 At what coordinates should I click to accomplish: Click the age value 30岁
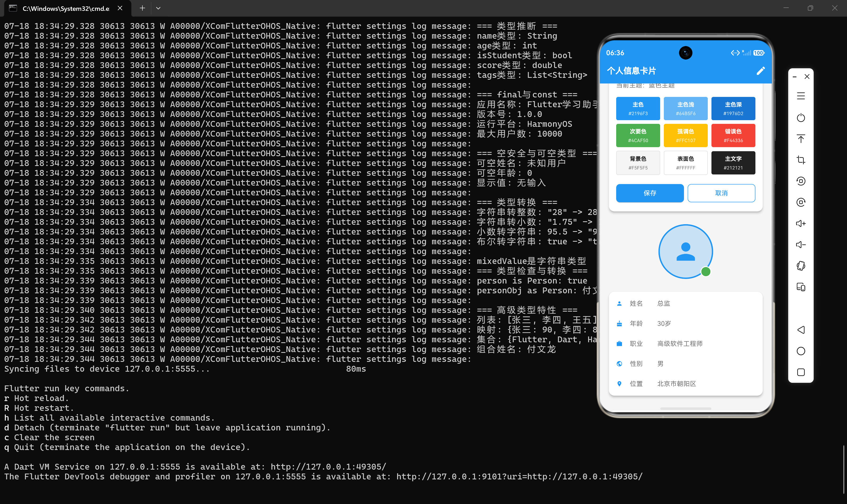[664, 324]
